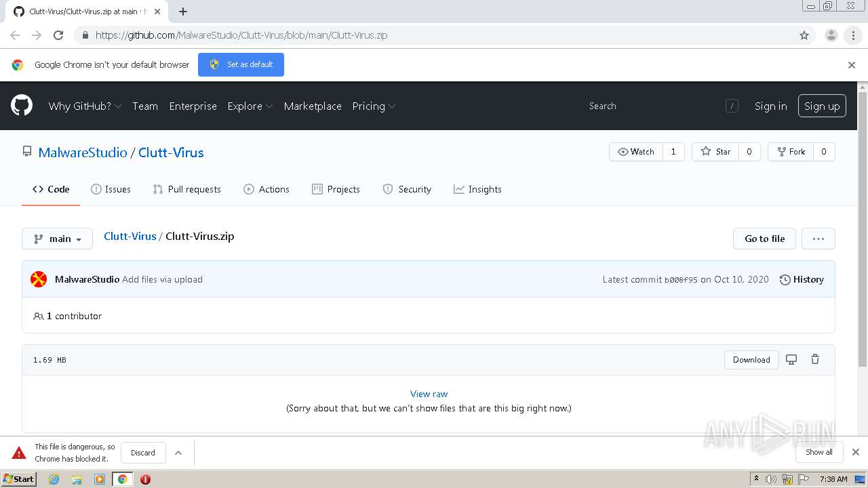This screenshot has height=488, width=868.
Task: Bookmark this page with star icon
Action: coord(804,35)
